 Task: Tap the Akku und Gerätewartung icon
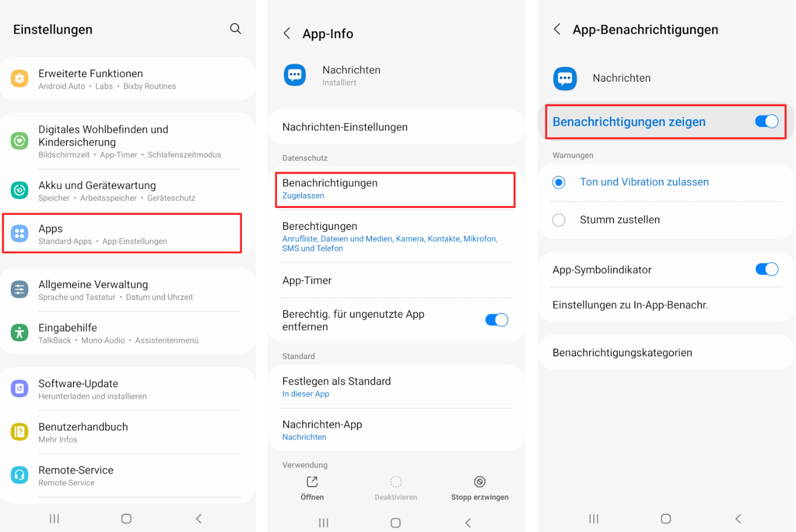pos(20,191)
